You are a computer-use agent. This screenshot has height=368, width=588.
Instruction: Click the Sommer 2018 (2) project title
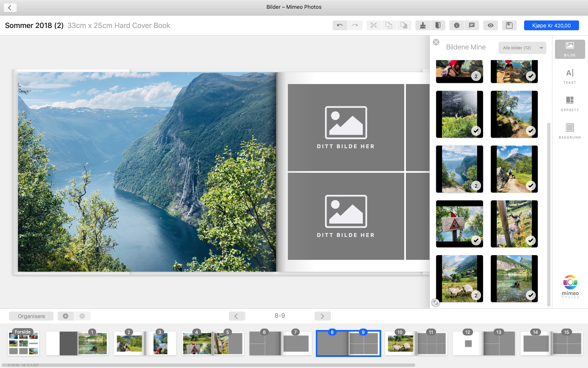[34, 25]
